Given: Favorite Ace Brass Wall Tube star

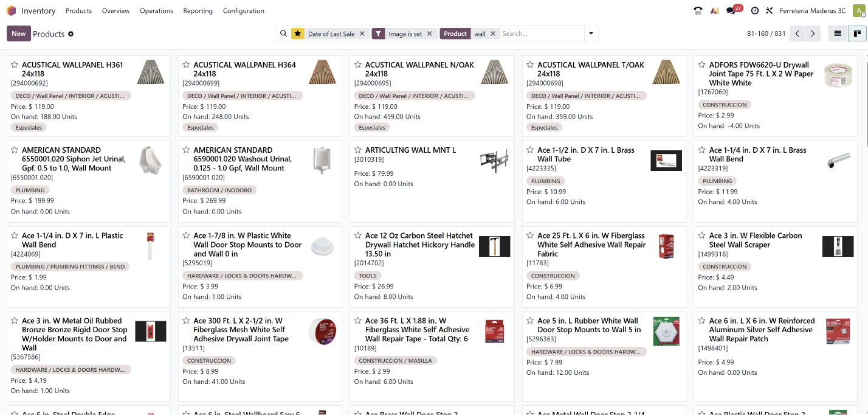Looking at the screenshot, I should (530, 150).
